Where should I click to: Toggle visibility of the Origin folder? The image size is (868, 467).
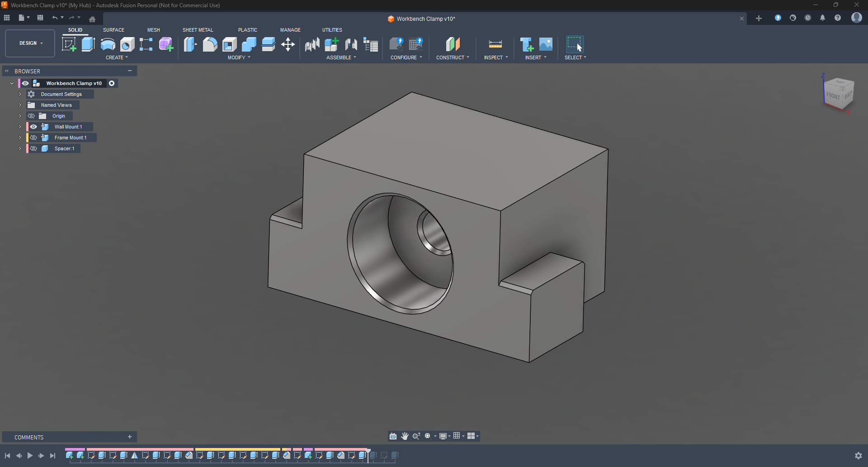(31, 116)
